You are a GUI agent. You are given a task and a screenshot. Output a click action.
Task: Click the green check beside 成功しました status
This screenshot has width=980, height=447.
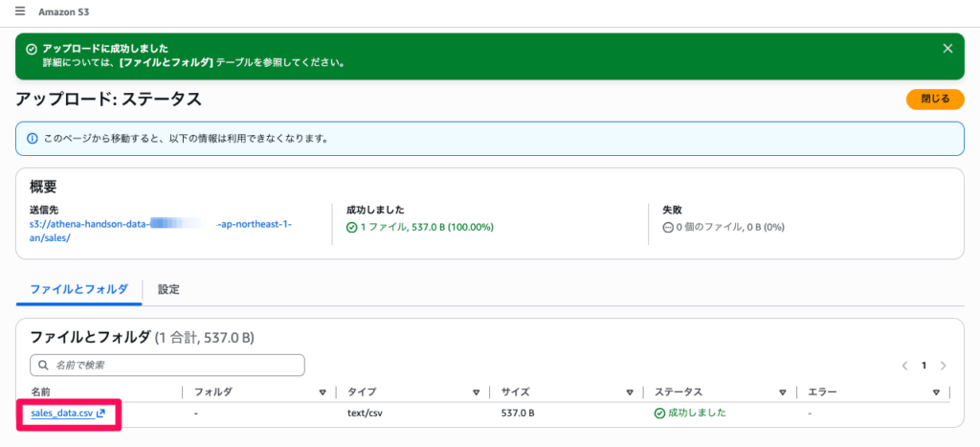click(659, 413)
